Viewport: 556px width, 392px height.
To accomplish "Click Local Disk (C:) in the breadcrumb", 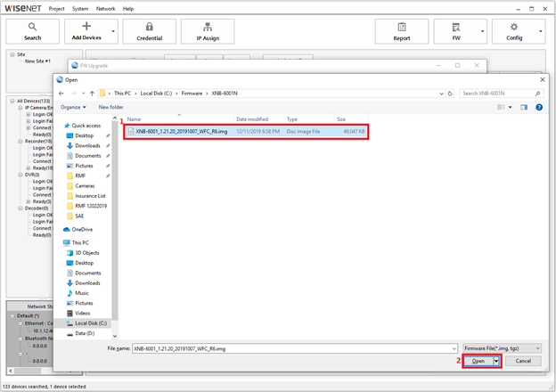I will pyautogui.click(x=156, y=94).
